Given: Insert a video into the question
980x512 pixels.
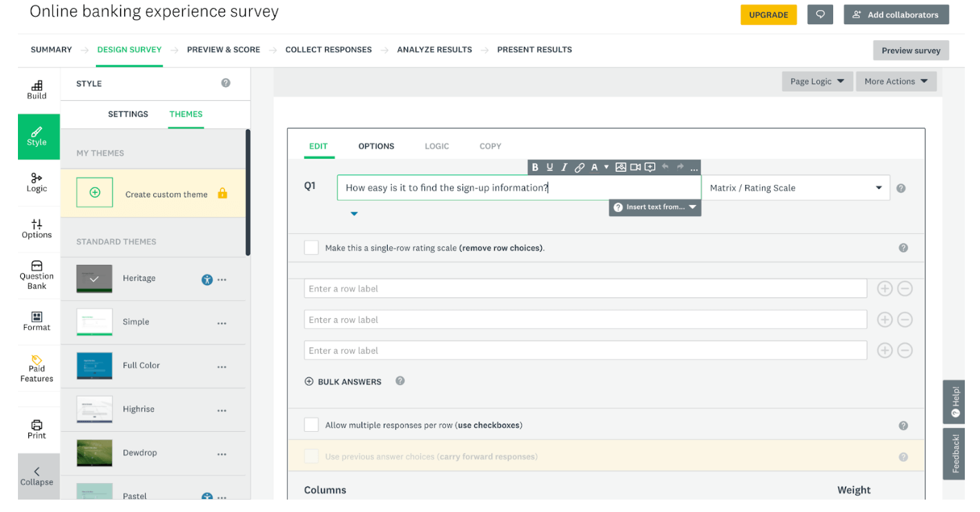Looking at the screenshot, I should [635, 167].
